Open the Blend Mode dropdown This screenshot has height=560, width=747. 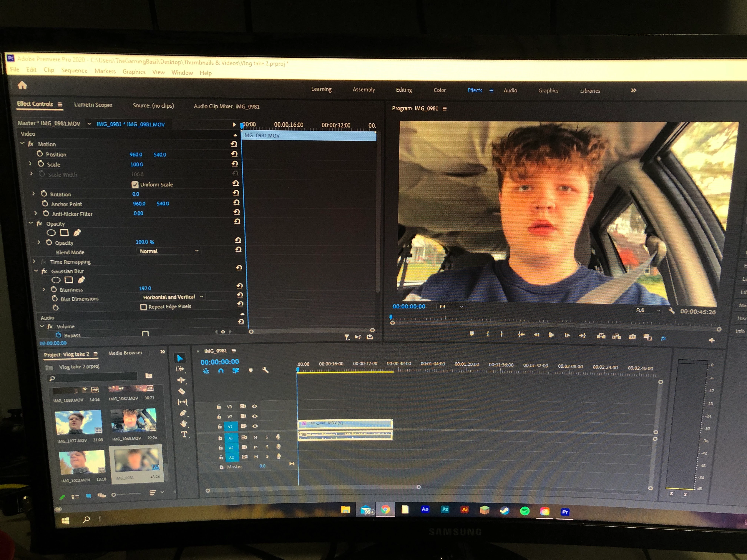169,251
